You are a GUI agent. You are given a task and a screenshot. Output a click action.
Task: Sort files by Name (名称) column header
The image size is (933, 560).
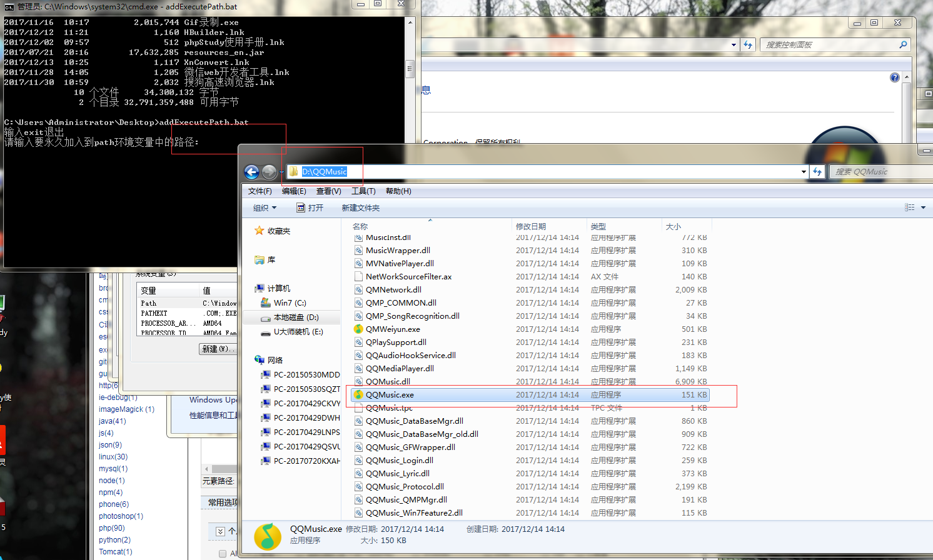coord(430,226)
